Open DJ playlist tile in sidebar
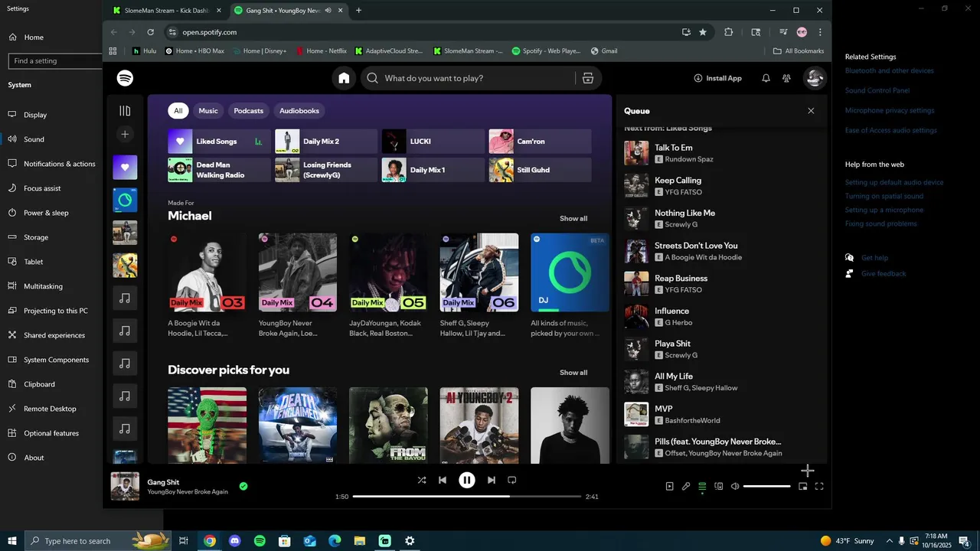This screenshot has height=551, width=980. (x=125, y=201)
